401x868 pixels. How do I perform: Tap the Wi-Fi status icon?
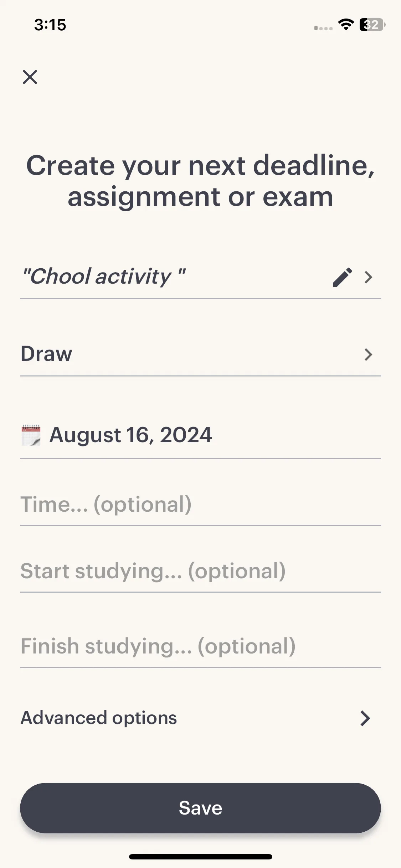pos(346,25)
